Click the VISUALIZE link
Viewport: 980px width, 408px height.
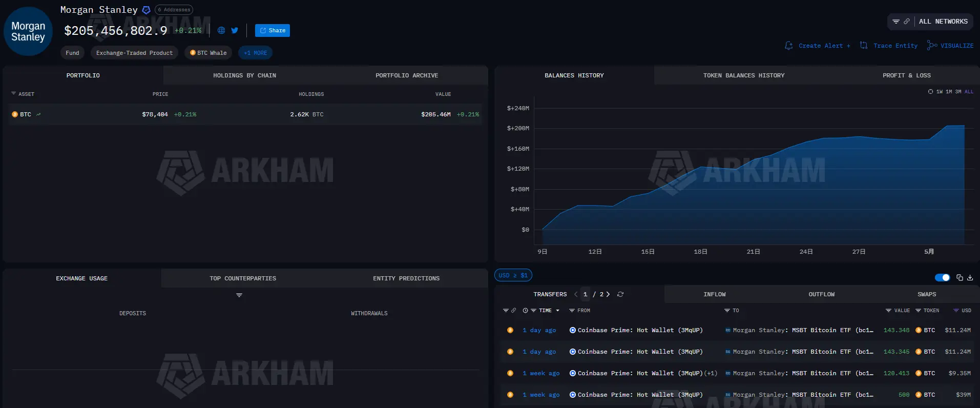[x=957, y=46]
